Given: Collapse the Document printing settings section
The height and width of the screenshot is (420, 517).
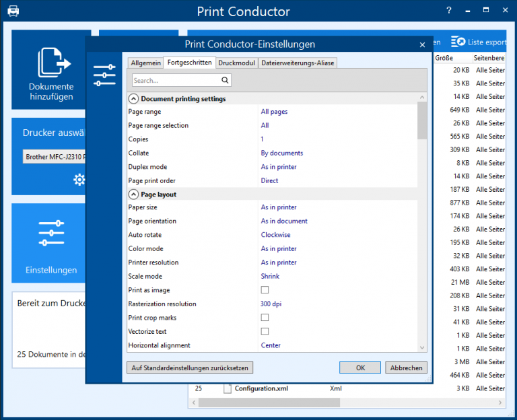Looking at the screenshot, I should [x=133, y=99].
